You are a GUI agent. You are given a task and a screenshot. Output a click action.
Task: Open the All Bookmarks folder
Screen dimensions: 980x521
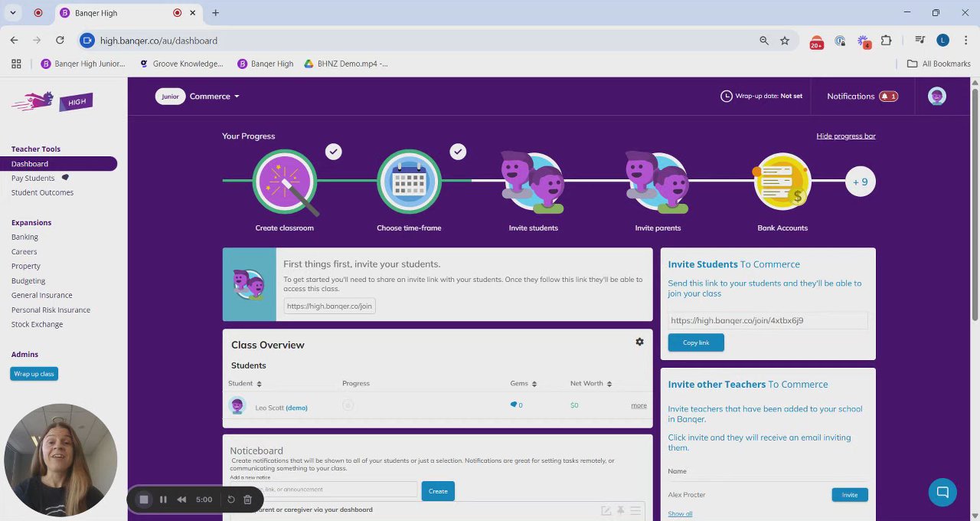coord(939,64)
